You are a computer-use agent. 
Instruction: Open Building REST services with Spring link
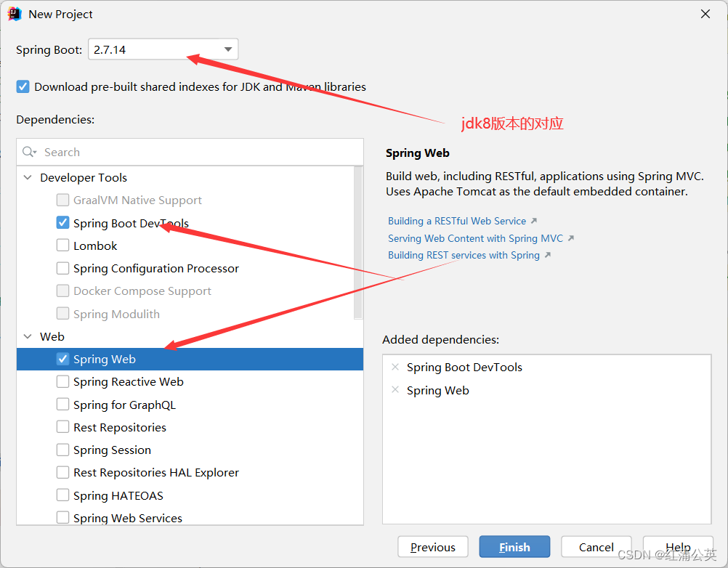point(464,255)
